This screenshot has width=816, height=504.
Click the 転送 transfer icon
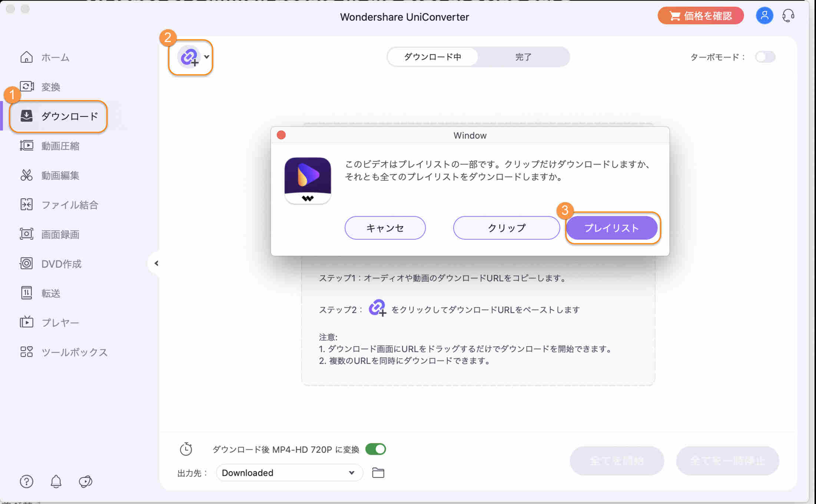26,293
